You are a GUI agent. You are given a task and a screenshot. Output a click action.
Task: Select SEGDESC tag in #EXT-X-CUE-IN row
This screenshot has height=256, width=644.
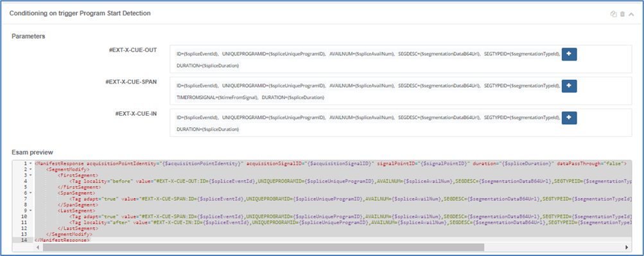pos(439,117)
